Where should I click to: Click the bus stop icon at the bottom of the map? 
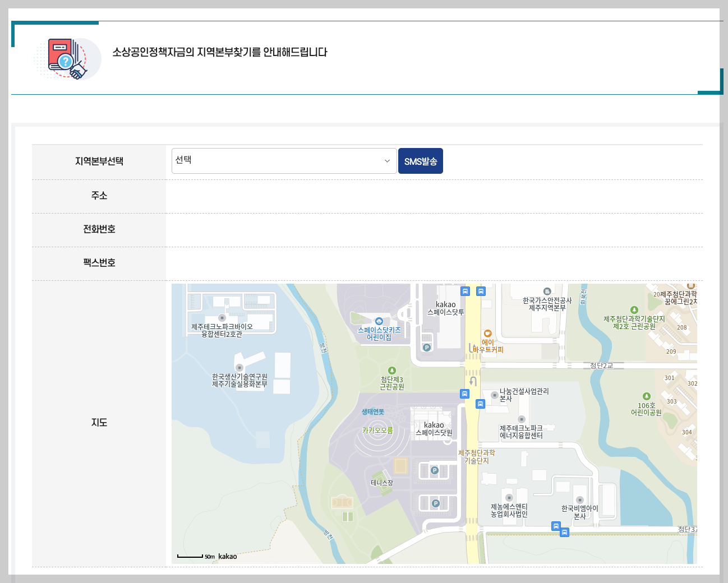click(x=556, y=526)
